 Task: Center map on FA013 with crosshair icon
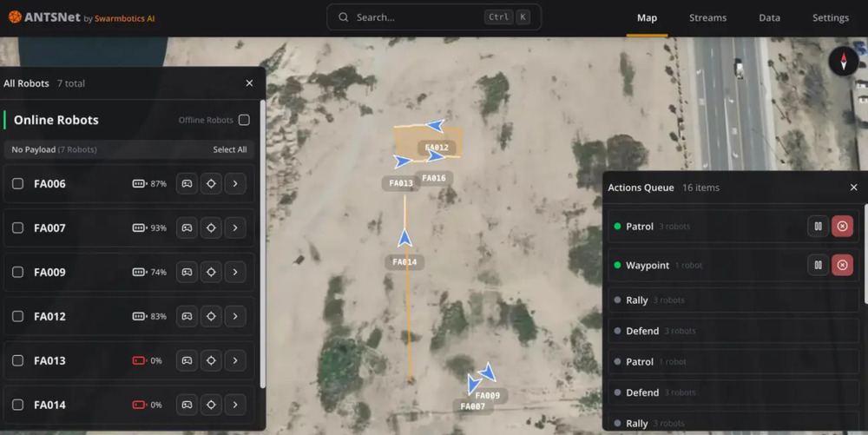tap(211, 360)
